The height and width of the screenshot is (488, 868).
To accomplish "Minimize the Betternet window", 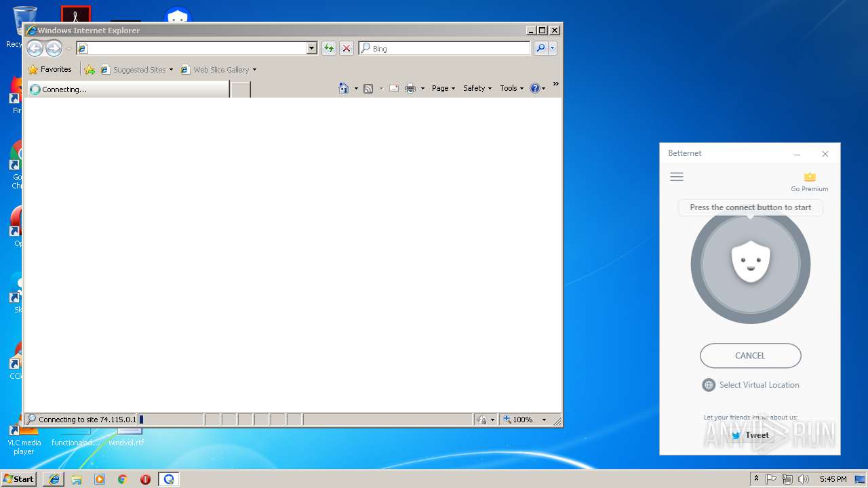I will (797, 154).
